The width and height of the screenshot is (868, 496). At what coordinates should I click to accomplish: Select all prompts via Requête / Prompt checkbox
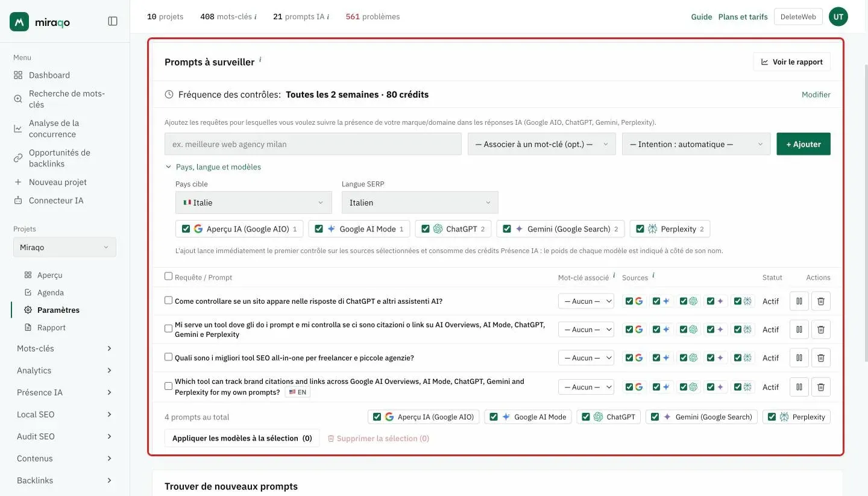(169, 277)
